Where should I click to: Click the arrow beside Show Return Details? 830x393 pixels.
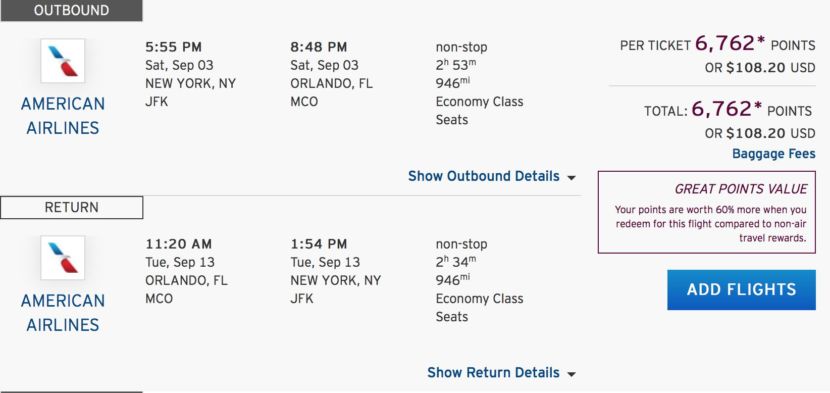[571, 374]
